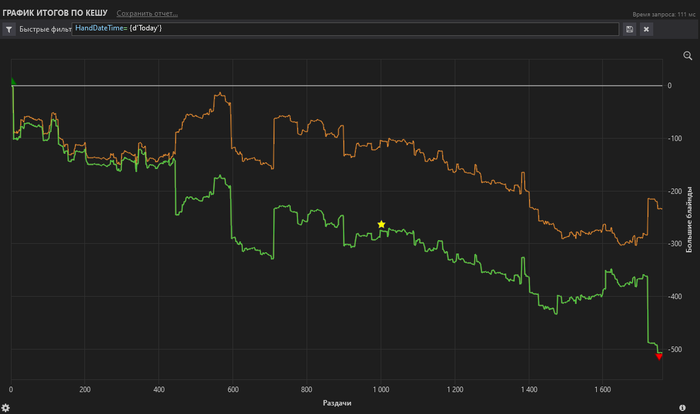Open chart settings gear icon
Viewport: 700px width, 414px height.
[x=5, y=407]
